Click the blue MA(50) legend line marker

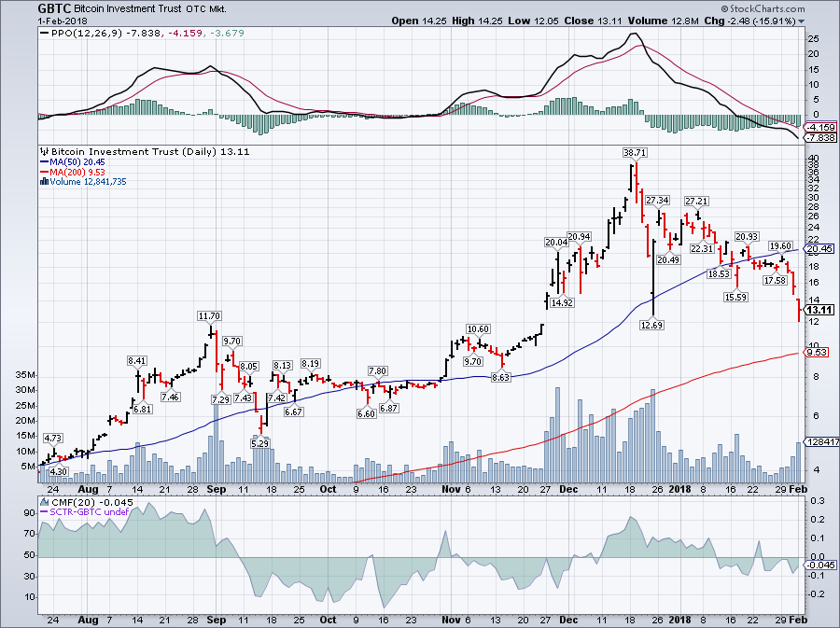(x=42, y=161)
